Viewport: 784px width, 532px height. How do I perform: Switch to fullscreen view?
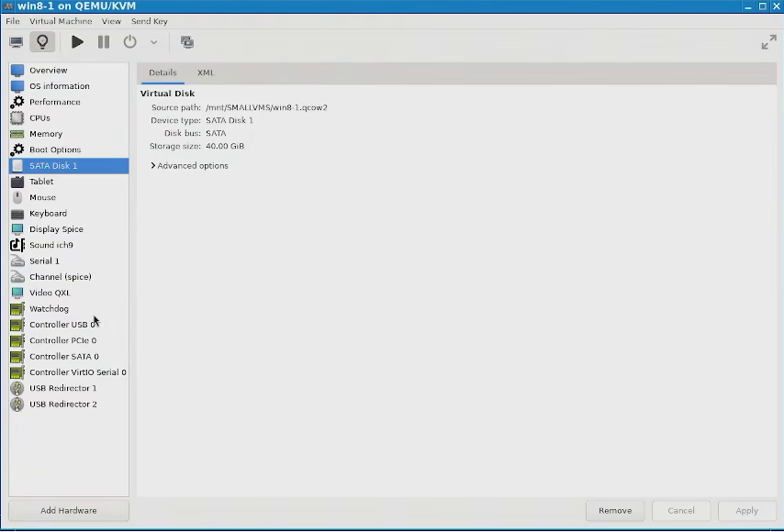(768, 42)
